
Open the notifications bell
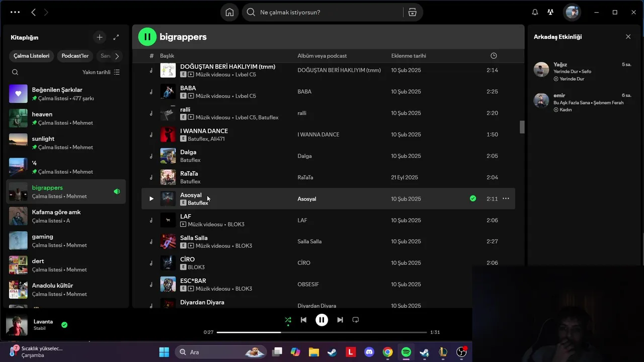535,12
